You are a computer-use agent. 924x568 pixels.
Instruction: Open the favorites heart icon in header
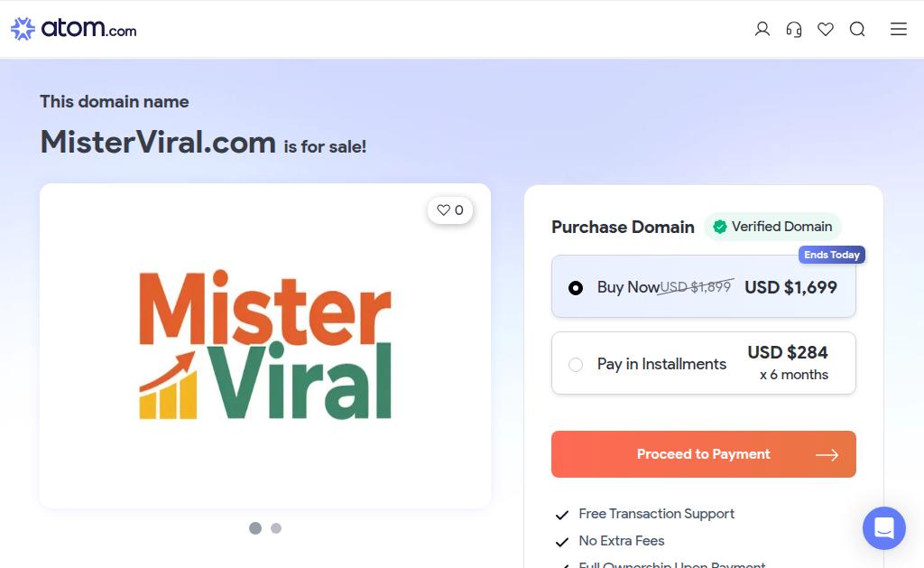[826, 29]
